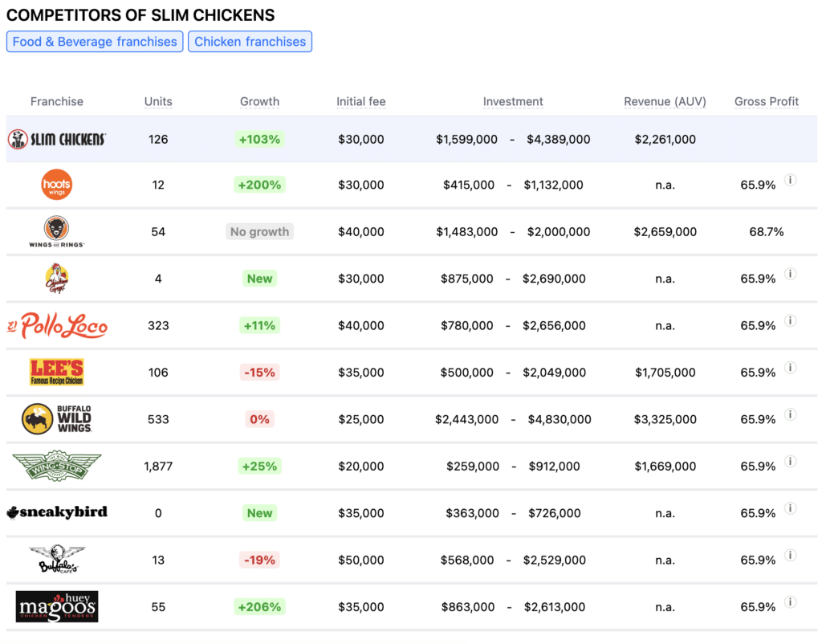
Task: Click the New badge in Chicken Guy row
Action: tap(259, 279)
